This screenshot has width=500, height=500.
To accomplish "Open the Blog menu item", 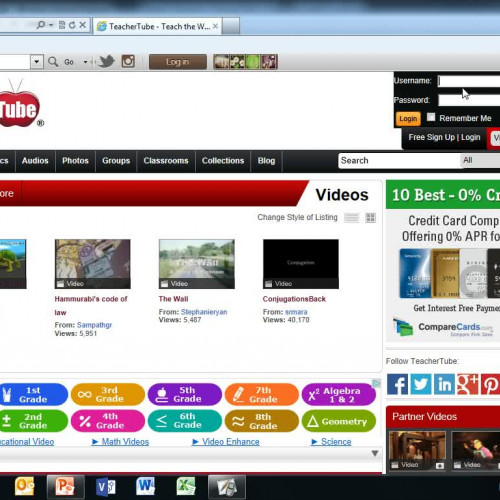I will 266,161.
